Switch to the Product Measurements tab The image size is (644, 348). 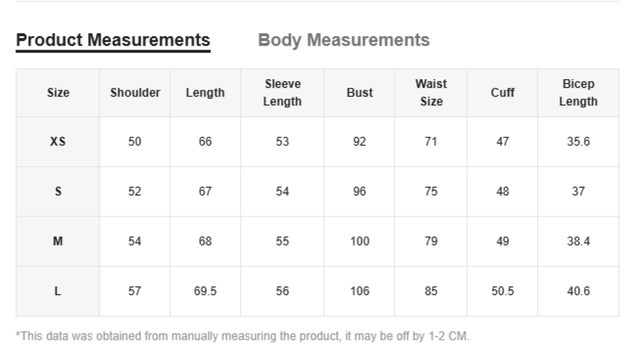(113, 40)
